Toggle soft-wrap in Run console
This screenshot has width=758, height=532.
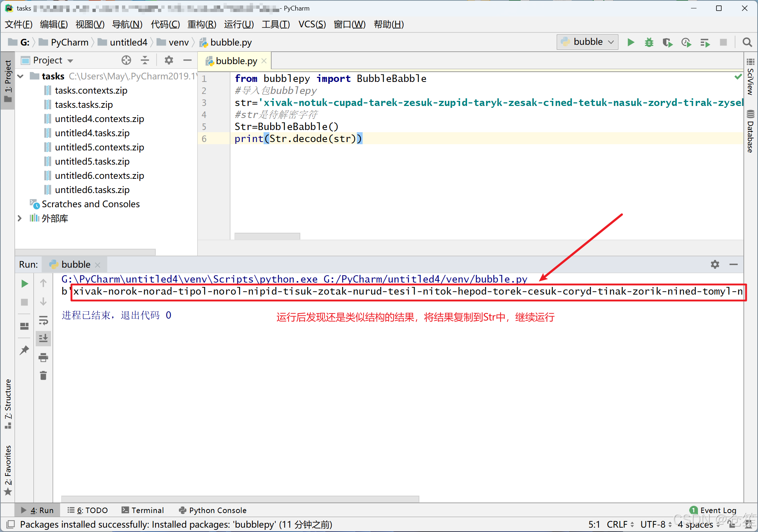(x=43, y=320)
